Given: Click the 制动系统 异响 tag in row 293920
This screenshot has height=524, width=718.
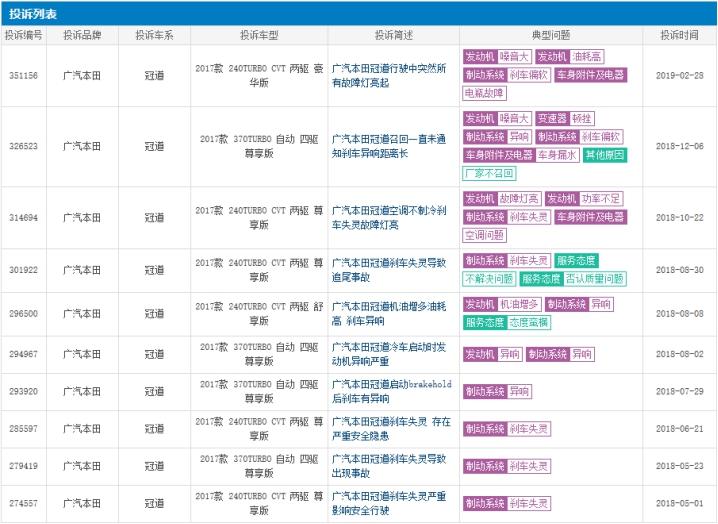Looking at the screenshot, I should 497,391.
